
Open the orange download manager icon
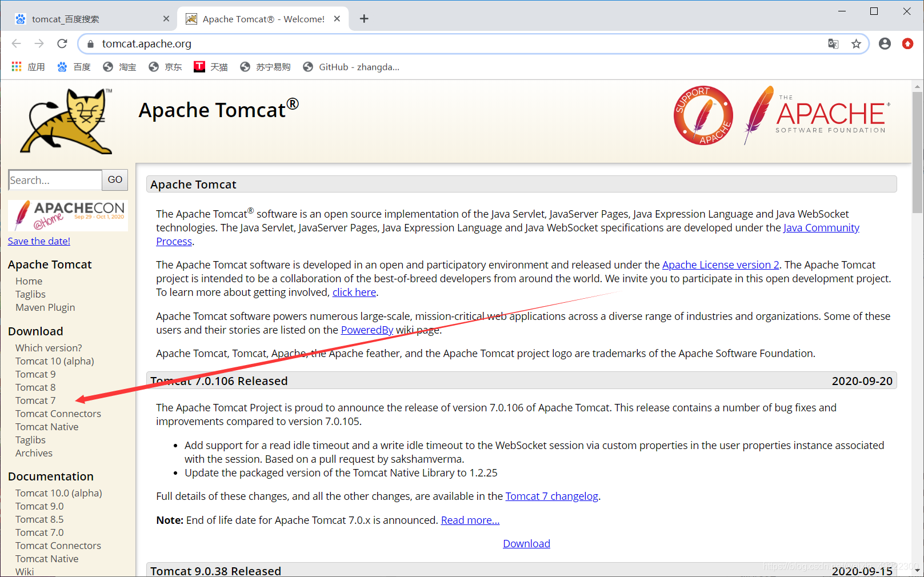[907, 43]
